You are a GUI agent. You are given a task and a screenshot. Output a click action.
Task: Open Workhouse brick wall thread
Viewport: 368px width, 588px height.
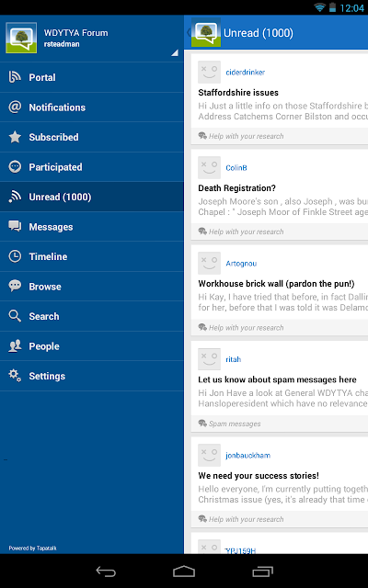point(276,284)
